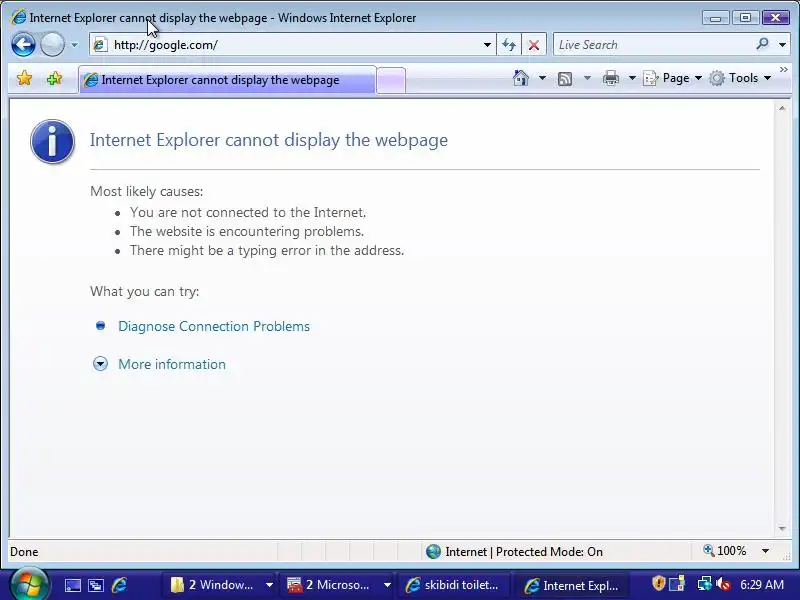Open a new blank tab
The width and height of the screenshot is (800, 600).
coord(391,81)
